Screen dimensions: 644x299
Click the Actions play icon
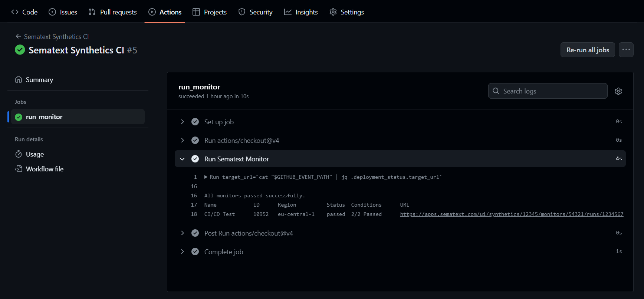[x=152, y=12]
